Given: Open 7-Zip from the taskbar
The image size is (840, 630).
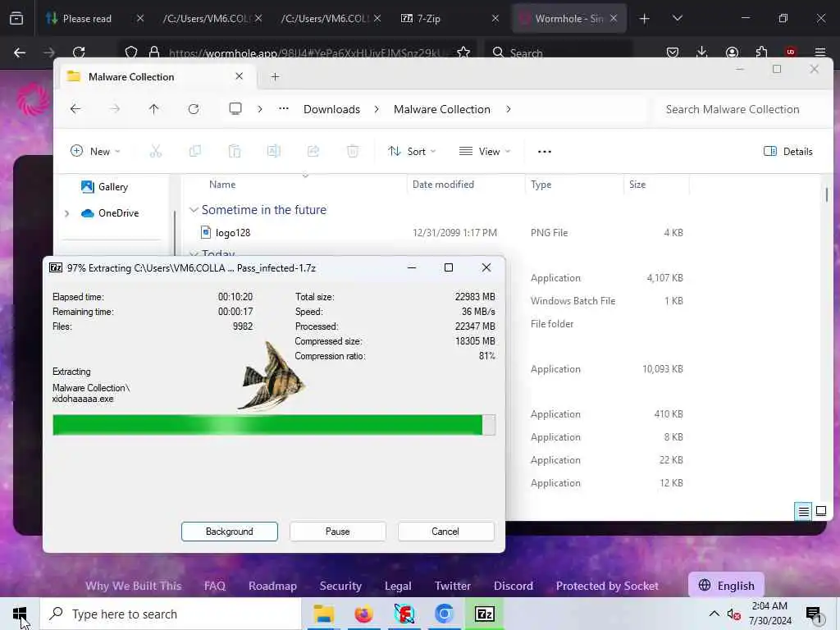Looking at the screenshot, I should click(484, 614).
